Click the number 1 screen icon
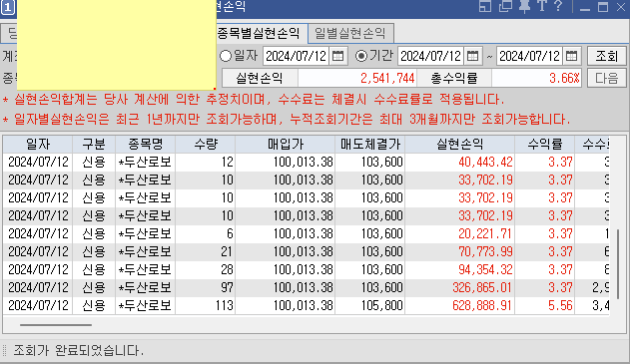This screenshot has height=364, width=630. (x=8, y=7)
